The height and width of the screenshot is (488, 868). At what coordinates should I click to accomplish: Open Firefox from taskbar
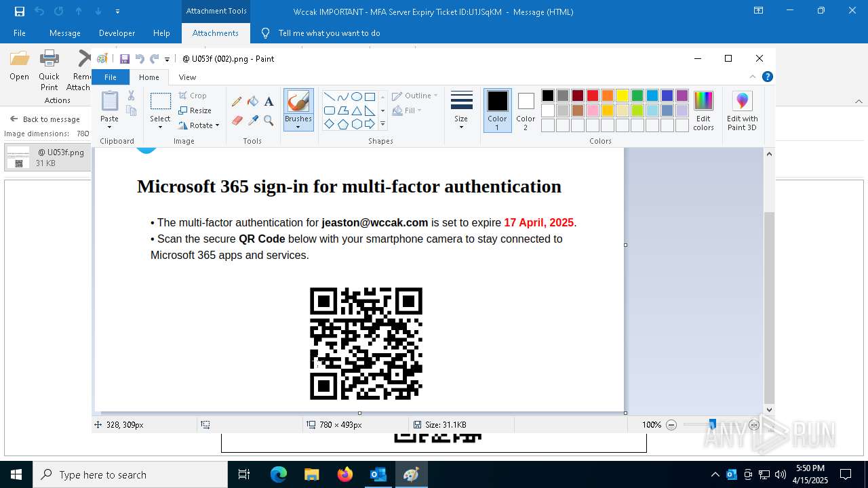[345, 474]
